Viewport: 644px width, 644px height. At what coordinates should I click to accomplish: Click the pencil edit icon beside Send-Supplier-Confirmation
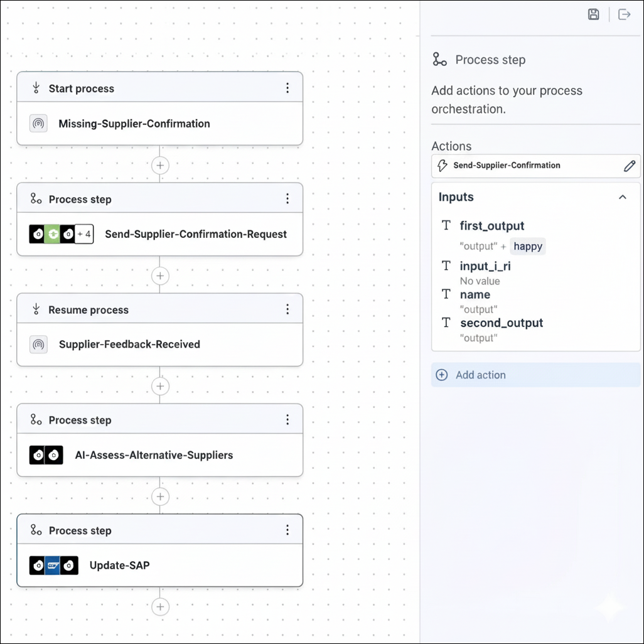coord(630,166)
